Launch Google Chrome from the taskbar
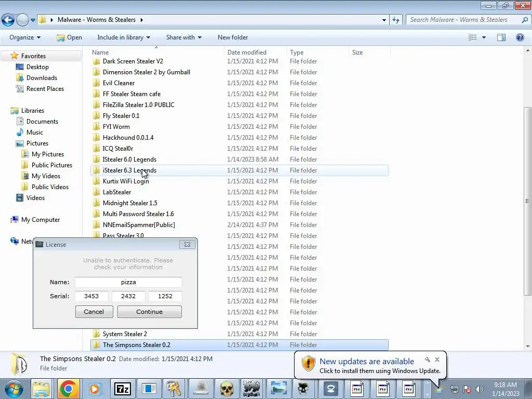532x399 pixels. click(68, 389)
